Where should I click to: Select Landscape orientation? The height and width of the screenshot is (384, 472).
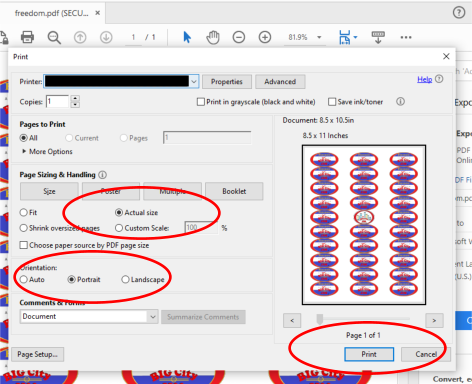click(x=125, y=279)
